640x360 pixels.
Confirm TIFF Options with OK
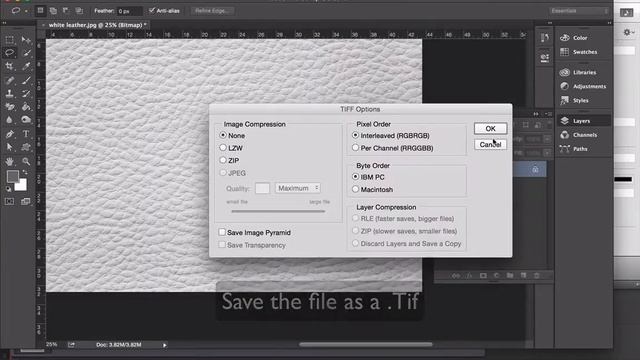point(491,129)
